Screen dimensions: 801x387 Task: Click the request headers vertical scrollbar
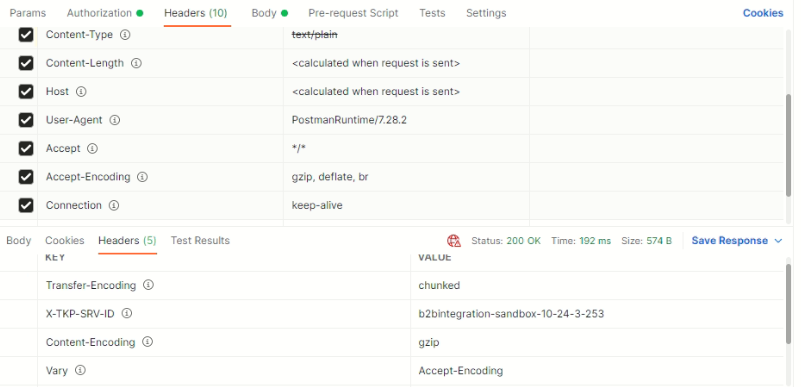click(x=789, y=144)
